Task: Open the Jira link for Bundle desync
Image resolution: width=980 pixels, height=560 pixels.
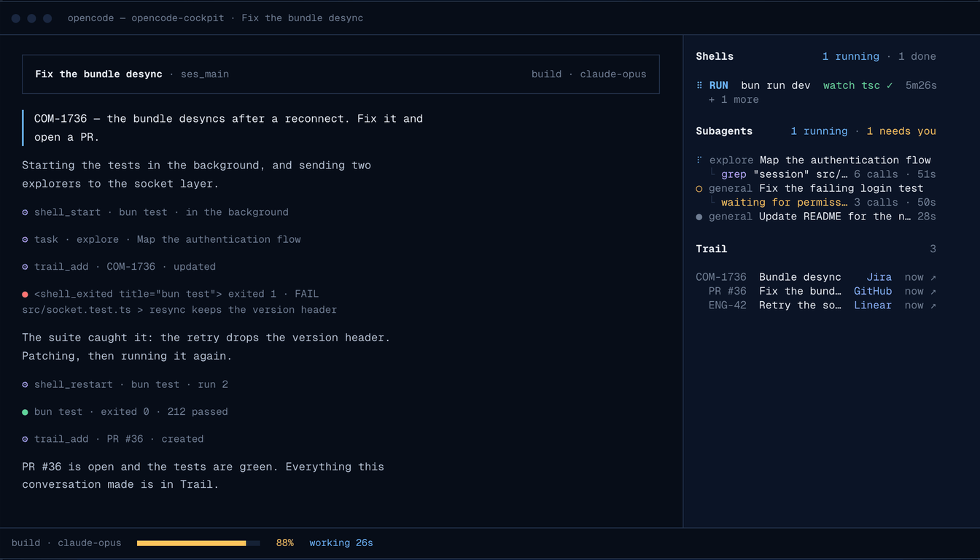Action: pos(879,277)
